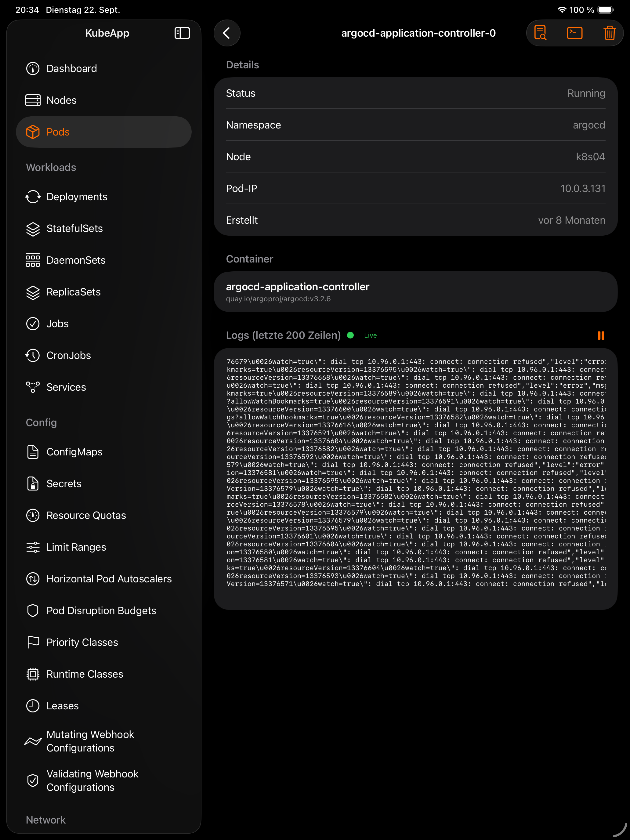Image resolution: width=630 pixels, height=840 pixels.
Task: Click the Wi-Fi status bar icon
Action: 562,10
